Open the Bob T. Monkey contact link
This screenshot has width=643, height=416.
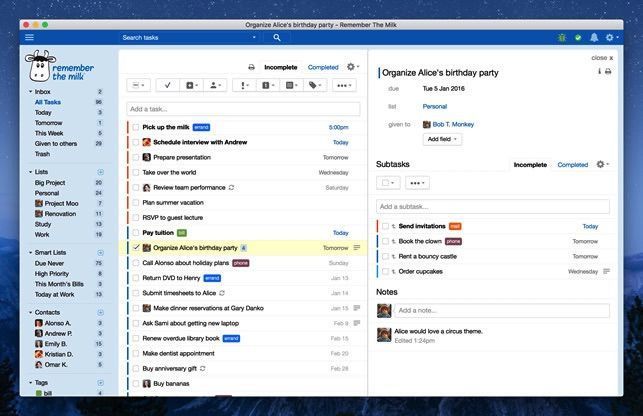(453, 124)
